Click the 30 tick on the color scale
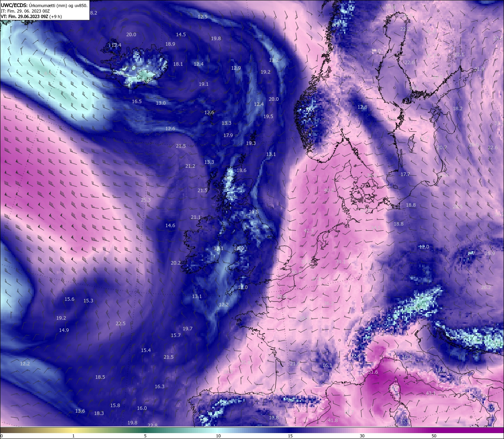 tap(362, 436)
